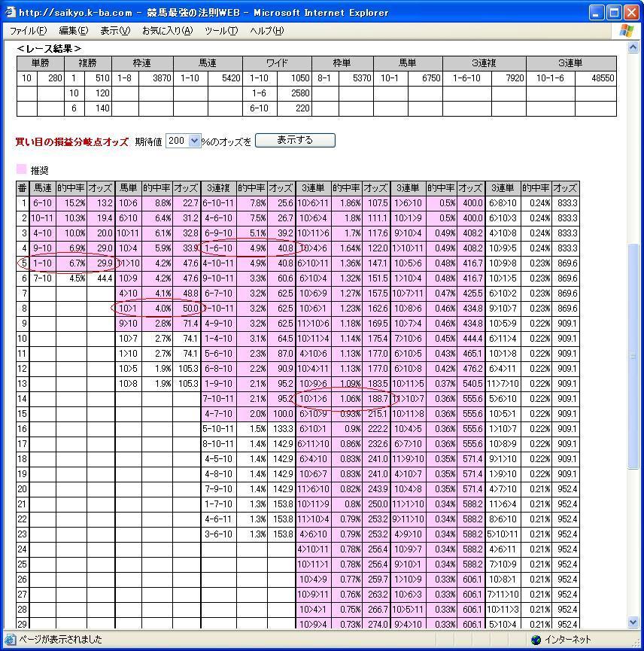644x651 pixels.
Task: Click the 1-6-10 3連複 cell in row 4
Action: coord(219,248)
